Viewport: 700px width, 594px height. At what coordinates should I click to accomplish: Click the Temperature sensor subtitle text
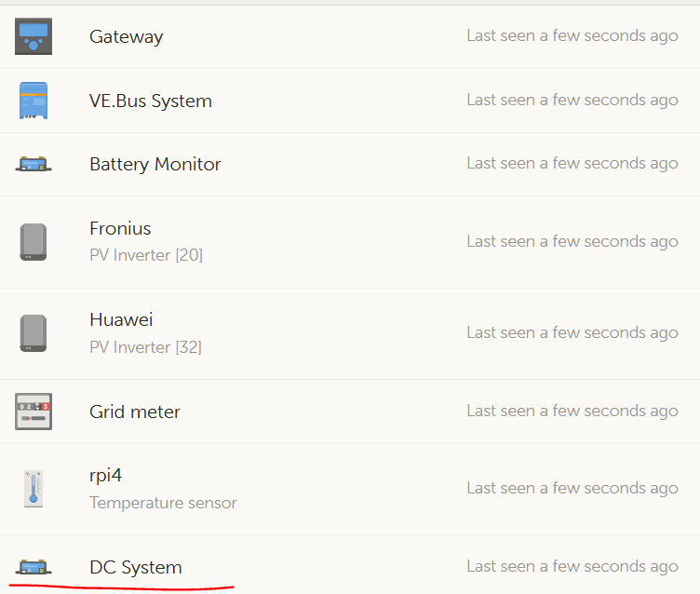pyautogui.click(x=163, y=503)
